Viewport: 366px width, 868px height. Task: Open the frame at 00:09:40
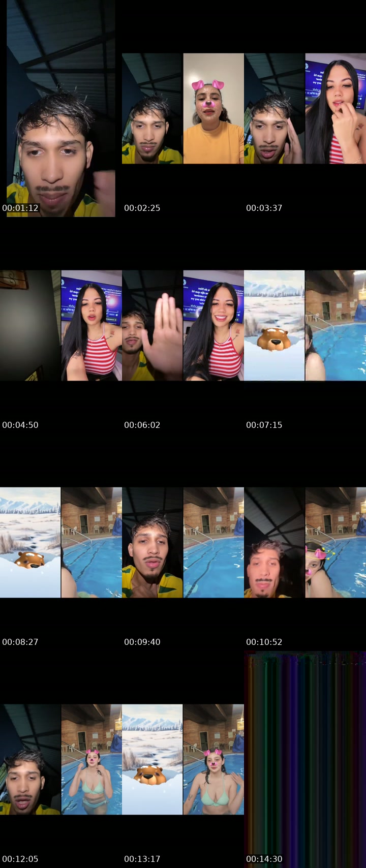coord(183,542)
